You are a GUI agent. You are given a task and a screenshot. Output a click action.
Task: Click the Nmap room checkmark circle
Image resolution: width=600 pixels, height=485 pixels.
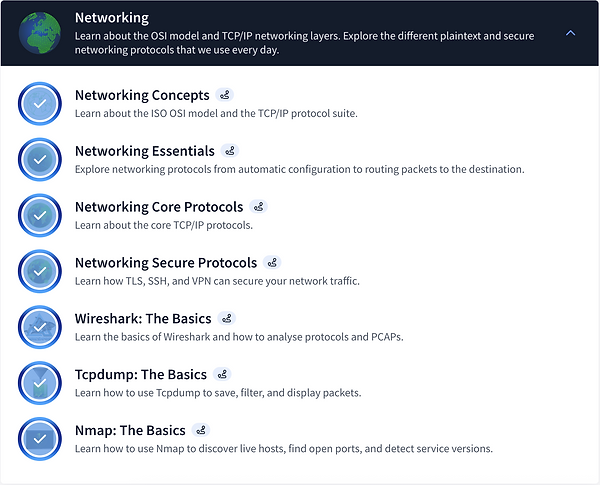coord(40,439)
